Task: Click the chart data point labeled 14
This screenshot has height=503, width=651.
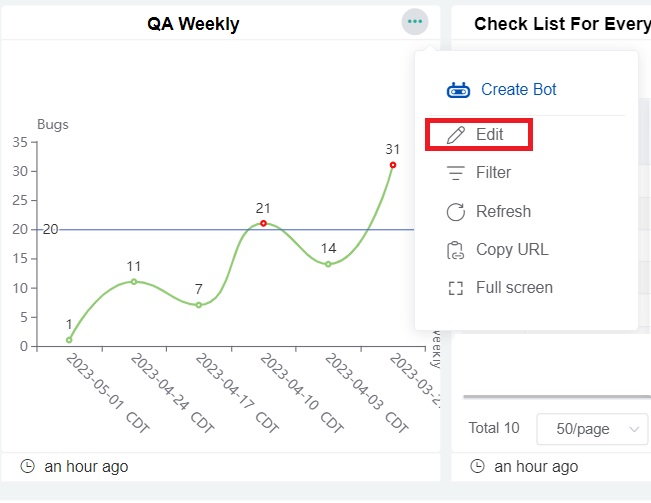Action: 328,264
